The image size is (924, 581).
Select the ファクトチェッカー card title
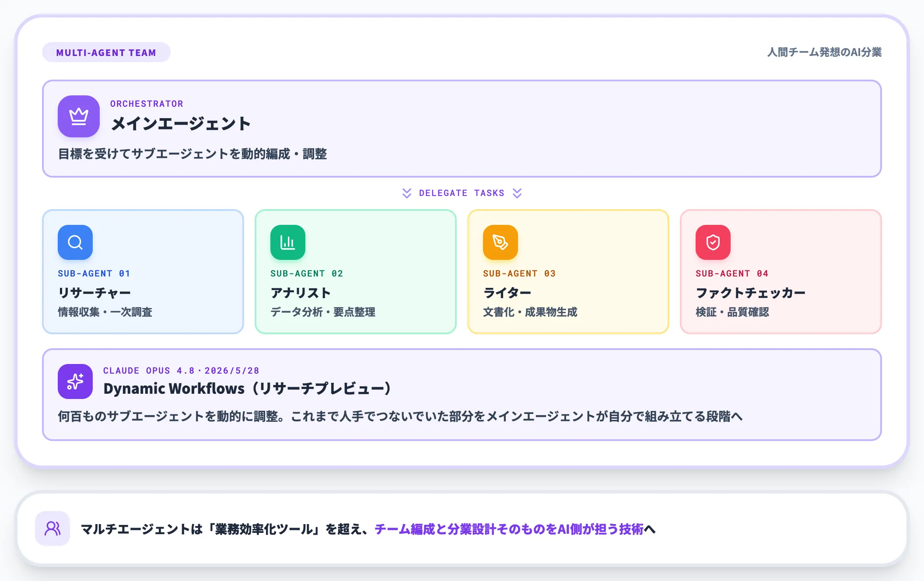751,293
